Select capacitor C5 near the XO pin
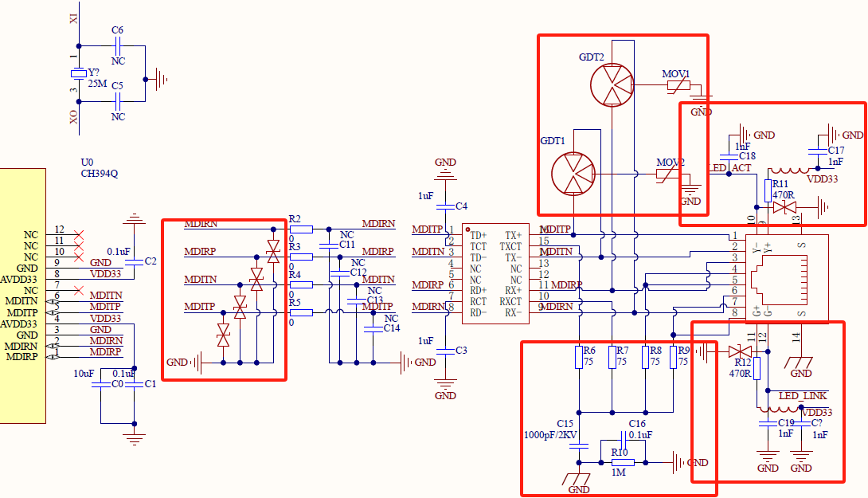 tap(117, 101)
